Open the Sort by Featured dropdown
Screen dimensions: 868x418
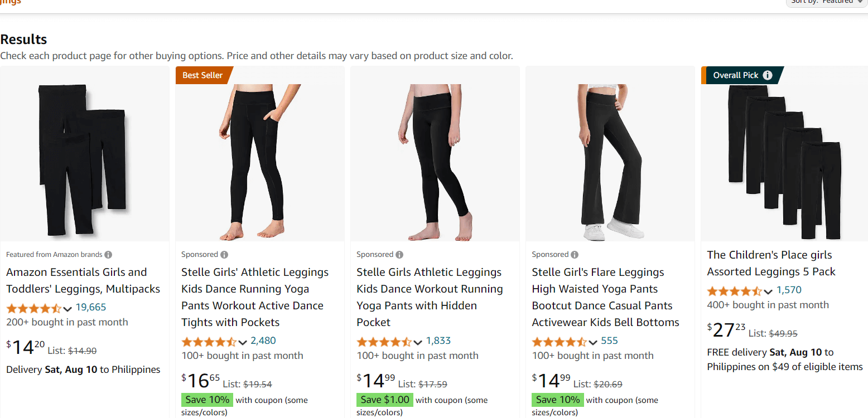(827, 2)
